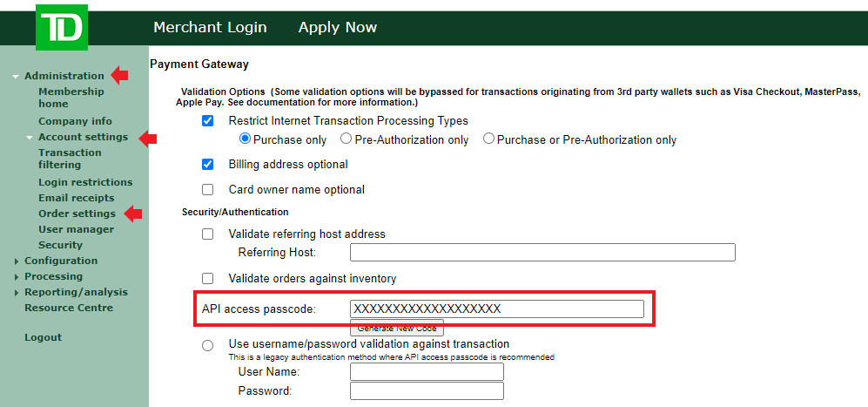Collapse the Account settings submenu

(30, 138)
